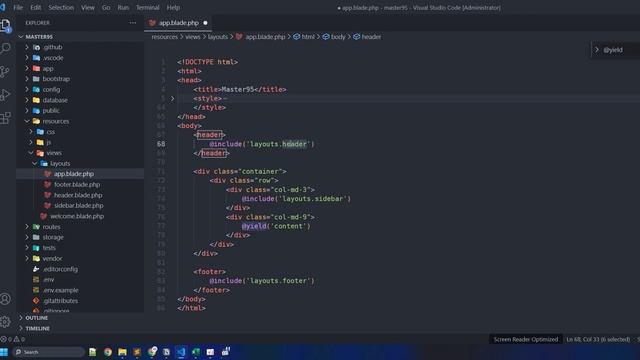Expand the database folder
Image resolution: width=640 pixels, height=360 pixels.
(27, 100)
